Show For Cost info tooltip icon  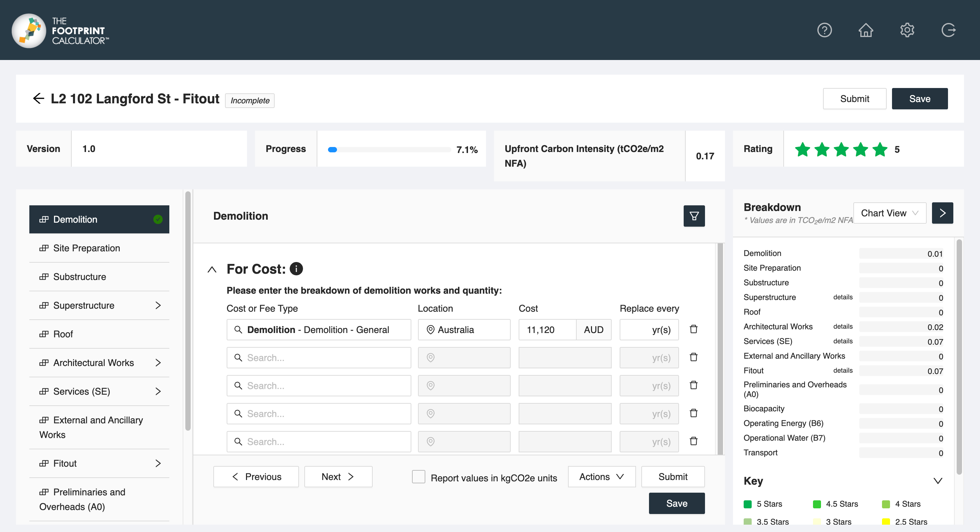click(x=296, y=269)
